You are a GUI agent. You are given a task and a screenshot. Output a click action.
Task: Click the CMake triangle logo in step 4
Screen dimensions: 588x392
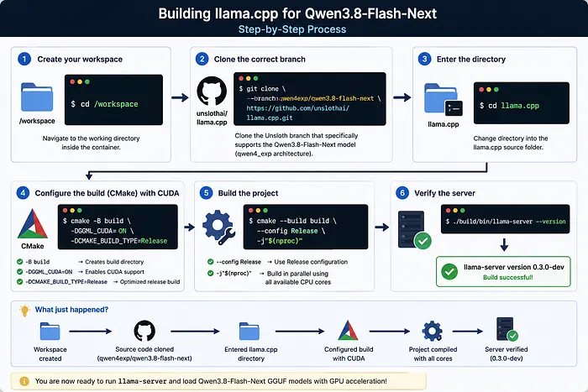pyautogui.click(x=33, y=224)
